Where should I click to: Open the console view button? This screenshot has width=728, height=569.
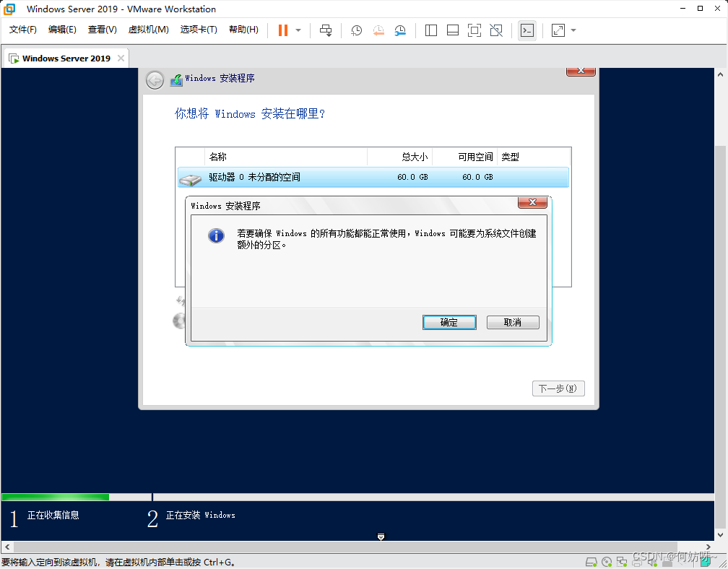point(527,30)
